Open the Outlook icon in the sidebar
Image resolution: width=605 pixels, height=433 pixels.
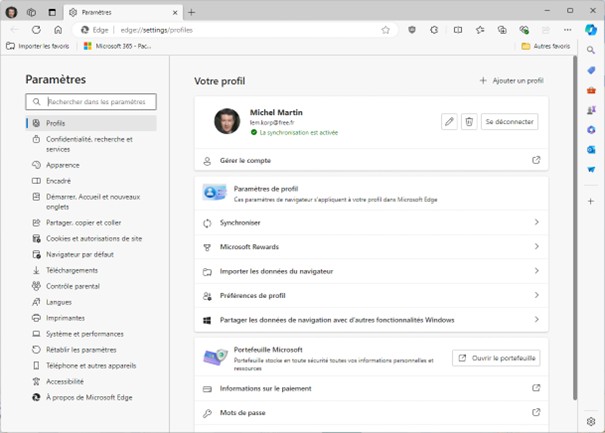point(592,149)
